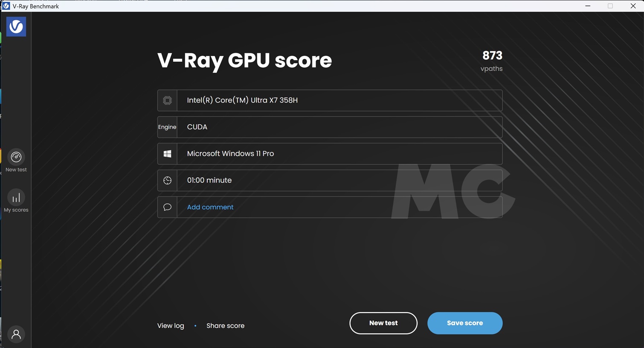Open My scores bar chart icon

click(x=16, y=198)
